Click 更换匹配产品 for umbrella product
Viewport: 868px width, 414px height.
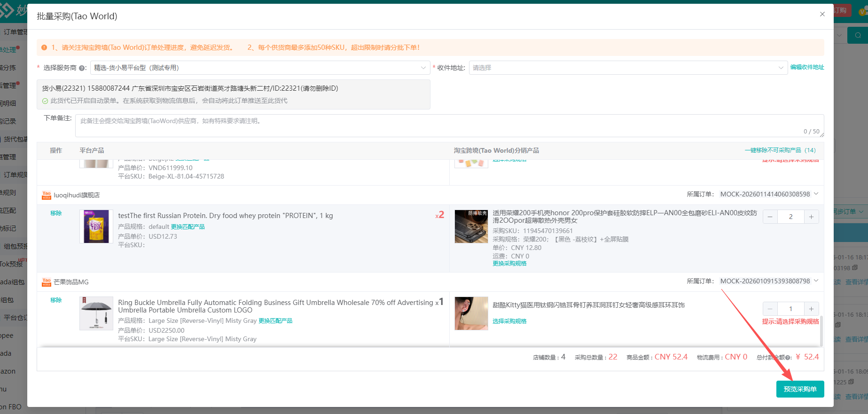coord(275,321)
